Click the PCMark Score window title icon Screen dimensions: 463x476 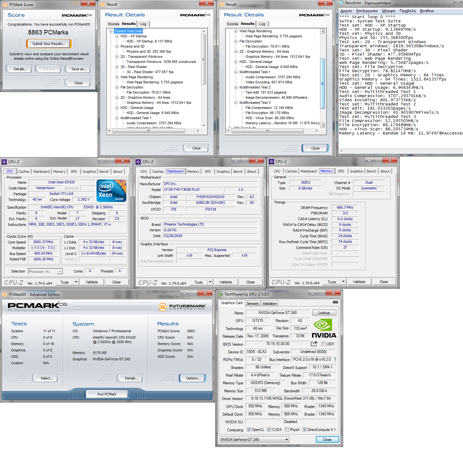[5, 5]
